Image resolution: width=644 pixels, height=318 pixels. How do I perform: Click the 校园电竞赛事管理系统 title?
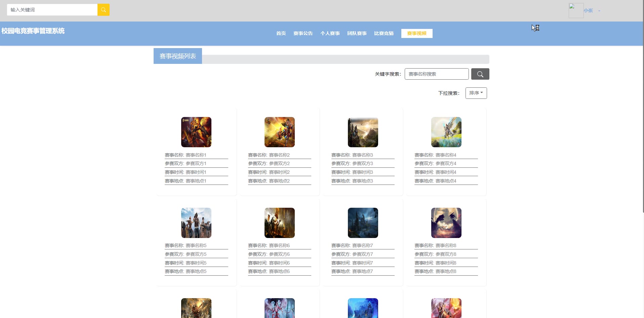[33, 31]
